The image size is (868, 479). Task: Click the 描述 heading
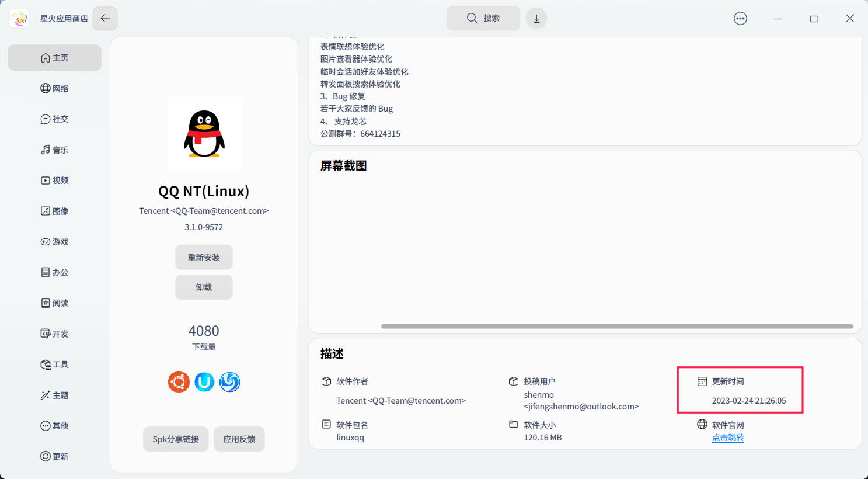332,354
